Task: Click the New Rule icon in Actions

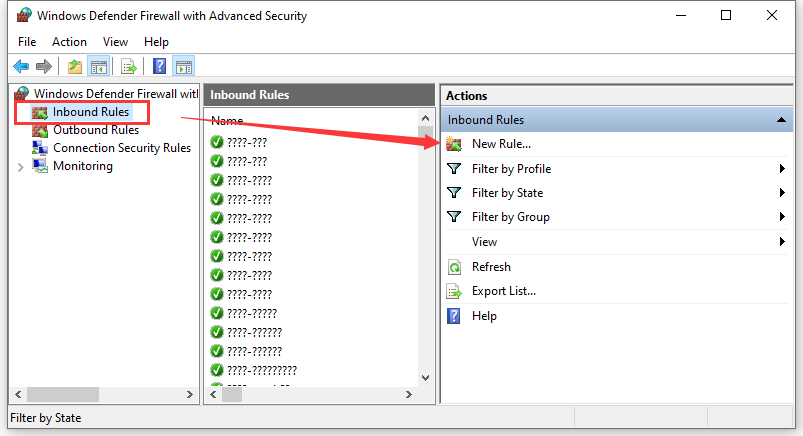Action: 454,144
